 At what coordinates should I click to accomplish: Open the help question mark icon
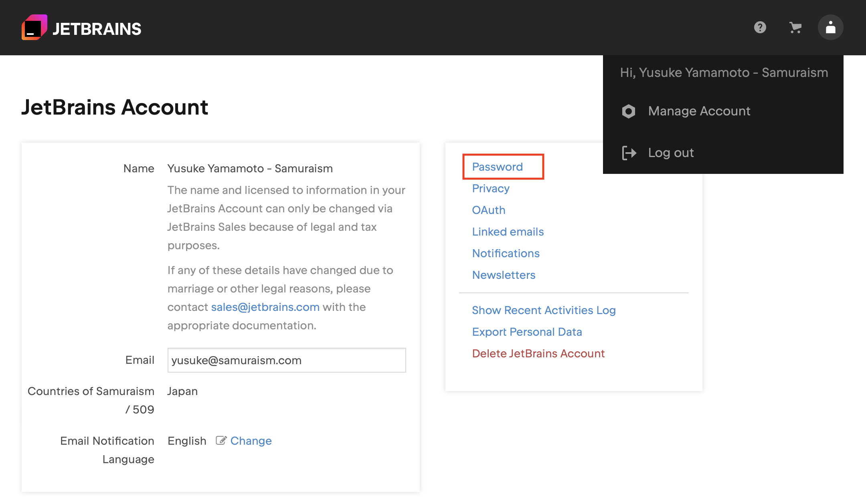(760, 27)
